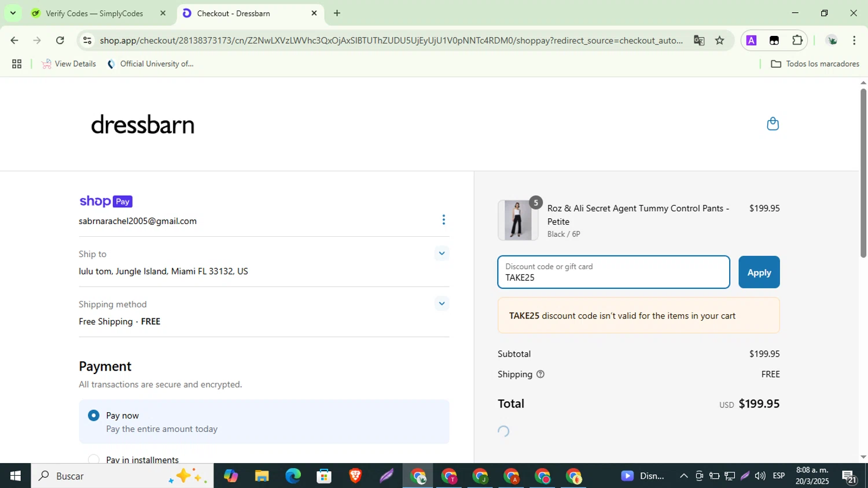This screenshot has width=868, height=488.
Task: Open Microsoft Store from taskbar
Action: point(324,476)
